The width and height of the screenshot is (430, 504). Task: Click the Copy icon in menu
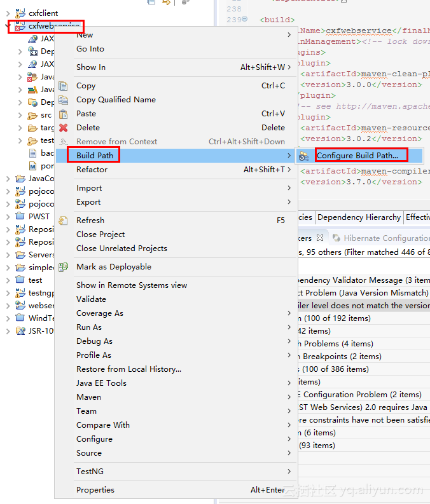point(63,86)
